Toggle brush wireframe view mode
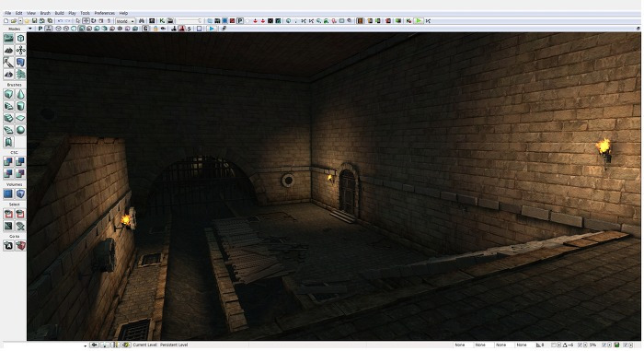 [58, 29]
